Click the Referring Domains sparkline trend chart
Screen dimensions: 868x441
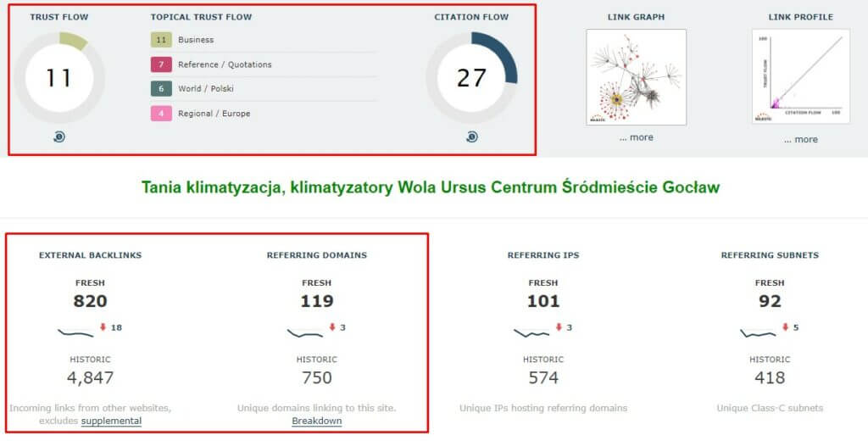click(x=305, y=331)
